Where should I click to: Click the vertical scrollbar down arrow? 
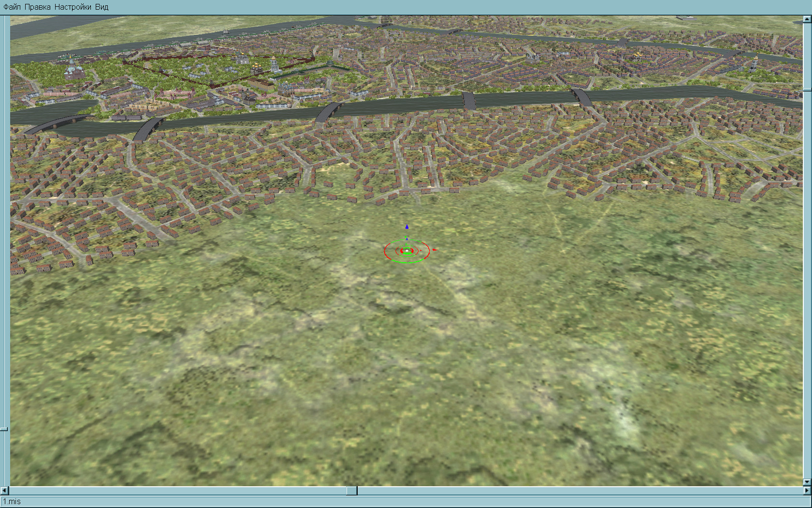[x=807, y=482]
